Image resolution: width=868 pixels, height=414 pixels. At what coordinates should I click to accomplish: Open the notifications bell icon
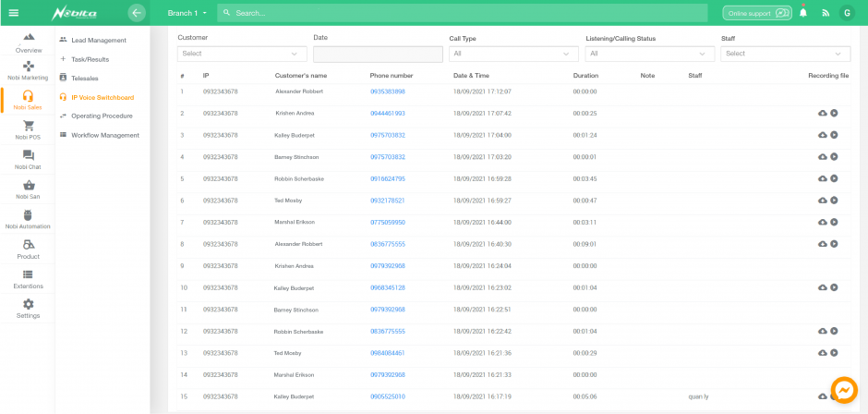[803, 13]
